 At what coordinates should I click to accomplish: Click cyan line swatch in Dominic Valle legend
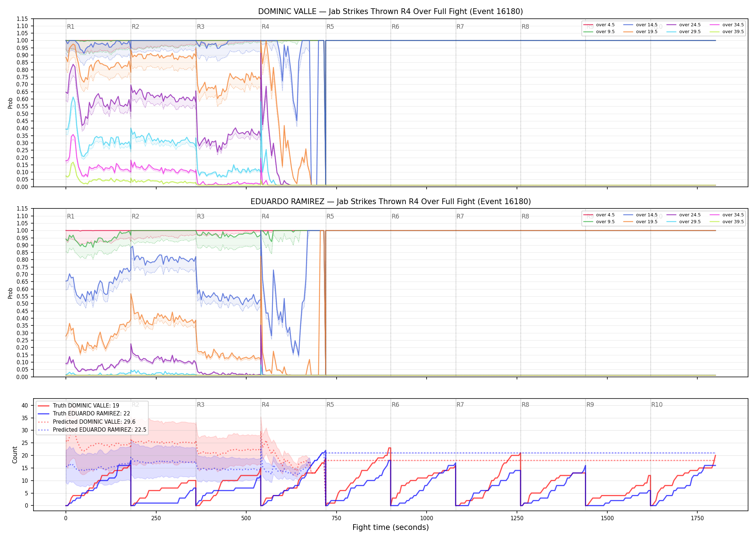tap(671, 32)
